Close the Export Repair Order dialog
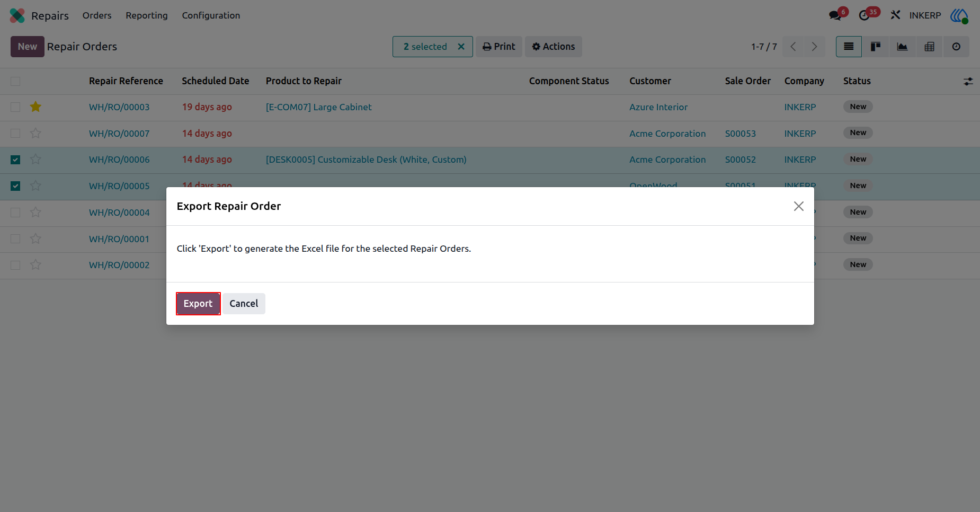Screen dimensions: 980x512 click(798, 206)
